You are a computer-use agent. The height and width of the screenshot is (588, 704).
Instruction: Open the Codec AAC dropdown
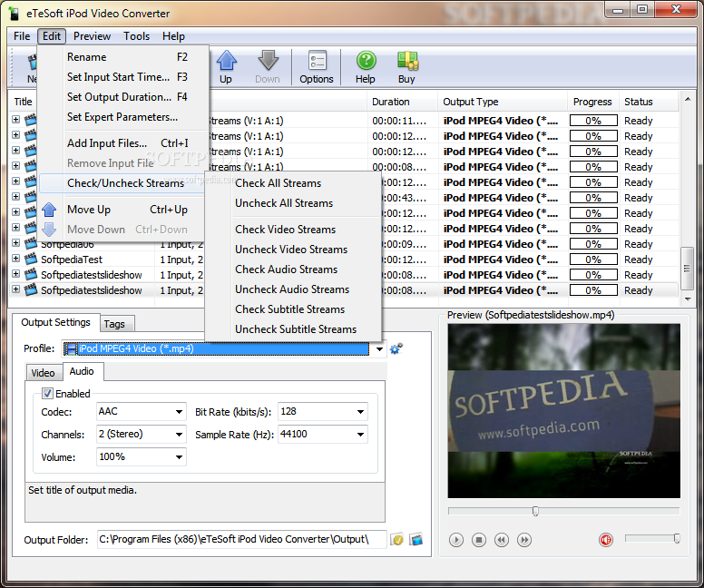179,411
